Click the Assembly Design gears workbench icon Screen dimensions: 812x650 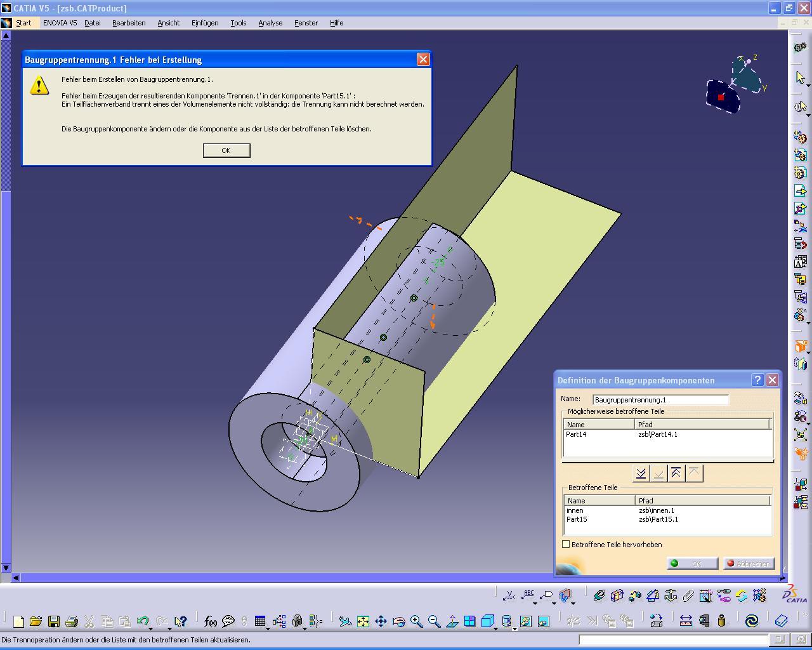801,47
